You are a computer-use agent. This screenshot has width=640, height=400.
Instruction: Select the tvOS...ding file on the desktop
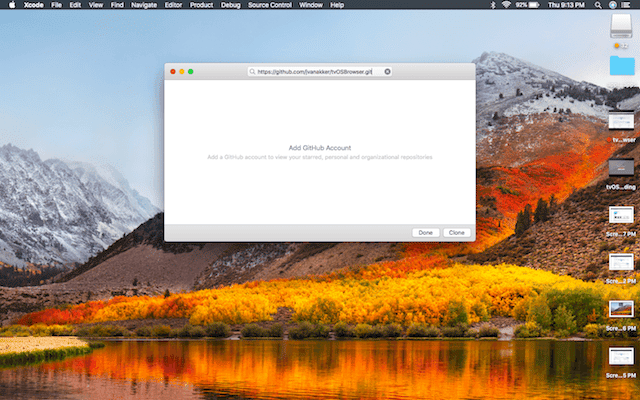click(x=621, y=170)
